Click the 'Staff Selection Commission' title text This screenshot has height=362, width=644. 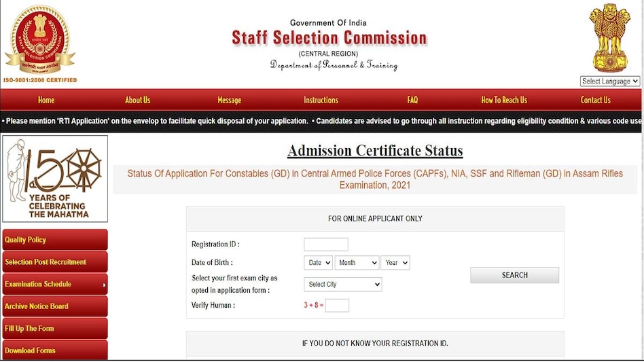pyautogui.click(x=329, y=38)
